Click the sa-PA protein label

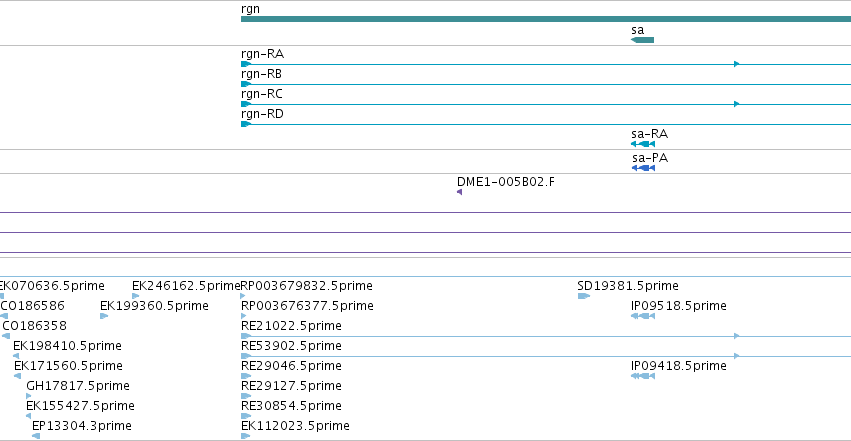(650, 158)
